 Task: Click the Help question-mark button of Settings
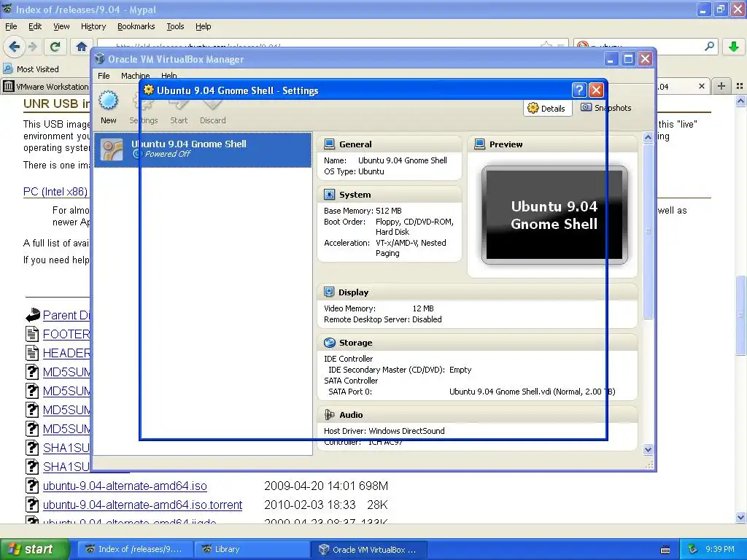[x=578, y=90]
